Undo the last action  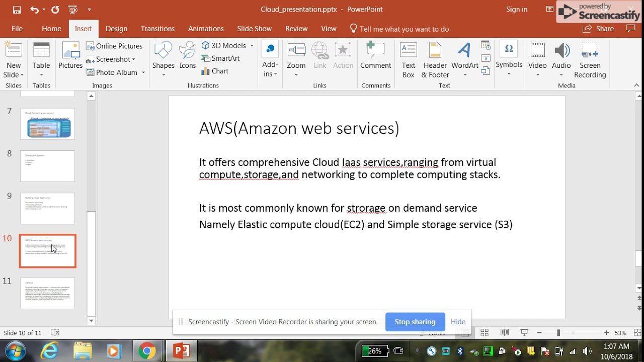tap(34, 10)
